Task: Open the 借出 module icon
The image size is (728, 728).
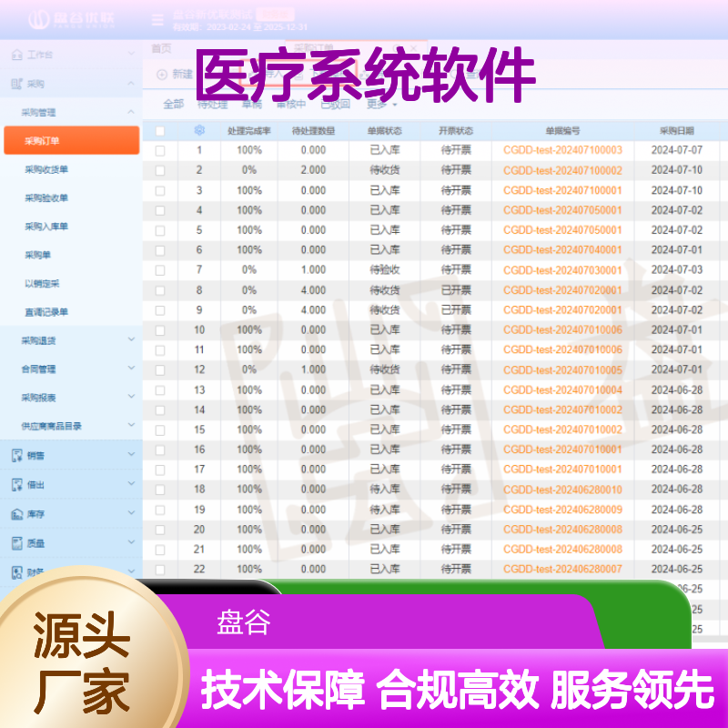Action: click(x=16, y=485)
